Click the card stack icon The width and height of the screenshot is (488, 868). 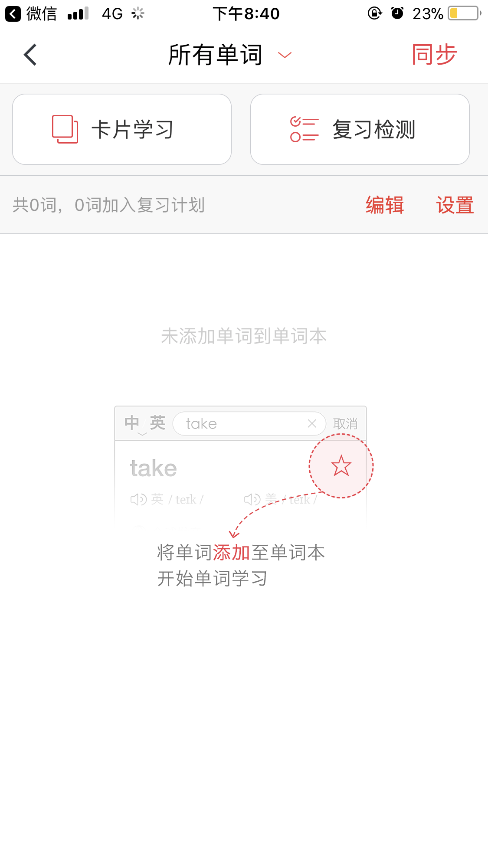[x=65, y=129]
